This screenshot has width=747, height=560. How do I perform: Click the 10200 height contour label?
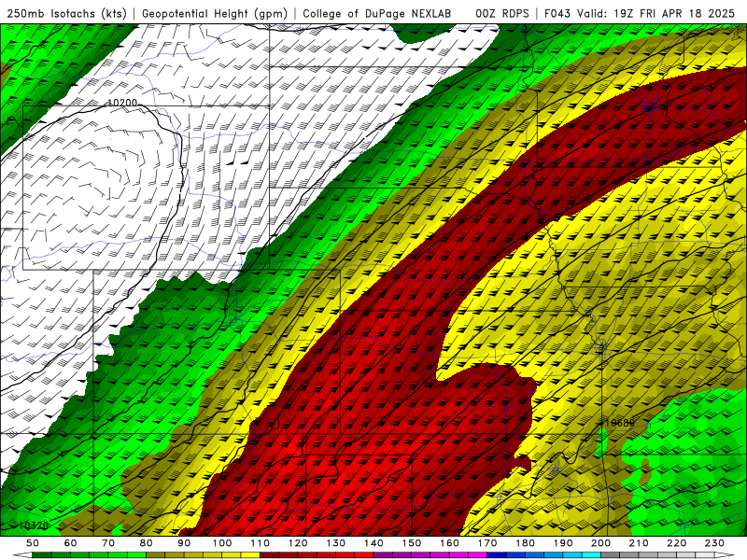(x=122, y=103)
